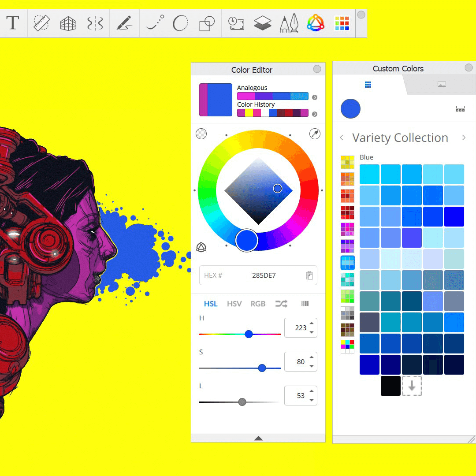Increase the S value with up arrow
This screenshot has width=476, height=476.
point(312,357)
